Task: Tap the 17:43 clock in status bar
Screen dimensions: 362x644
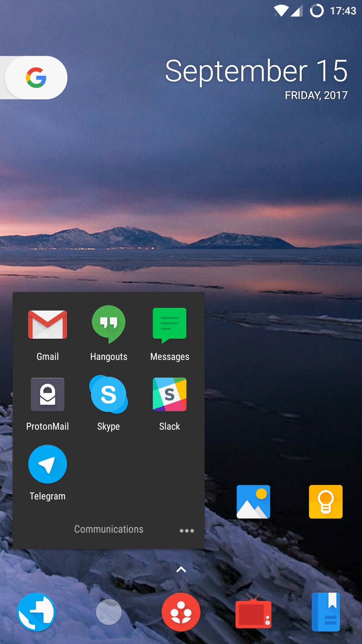Action: coord(343,11)
